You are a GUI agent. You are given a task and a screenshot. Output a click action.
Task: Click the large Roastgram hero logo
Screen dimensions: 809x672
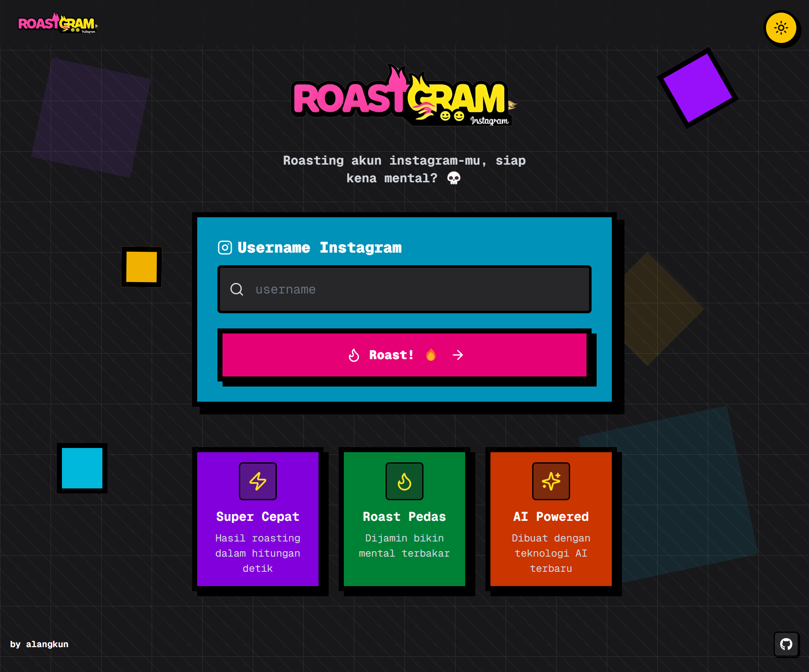tap(403, 96)
